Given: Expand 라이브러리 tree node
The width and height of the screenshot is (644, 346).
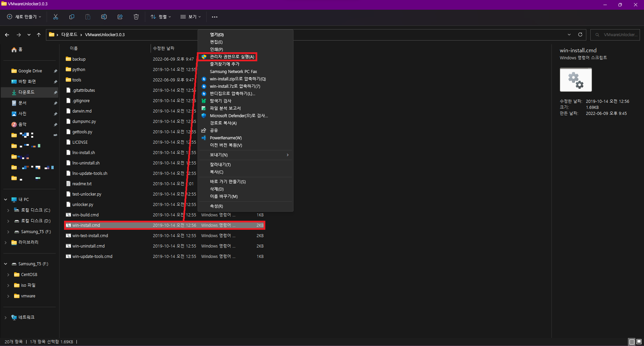Looking at the screenshot, I should point(5,243).
